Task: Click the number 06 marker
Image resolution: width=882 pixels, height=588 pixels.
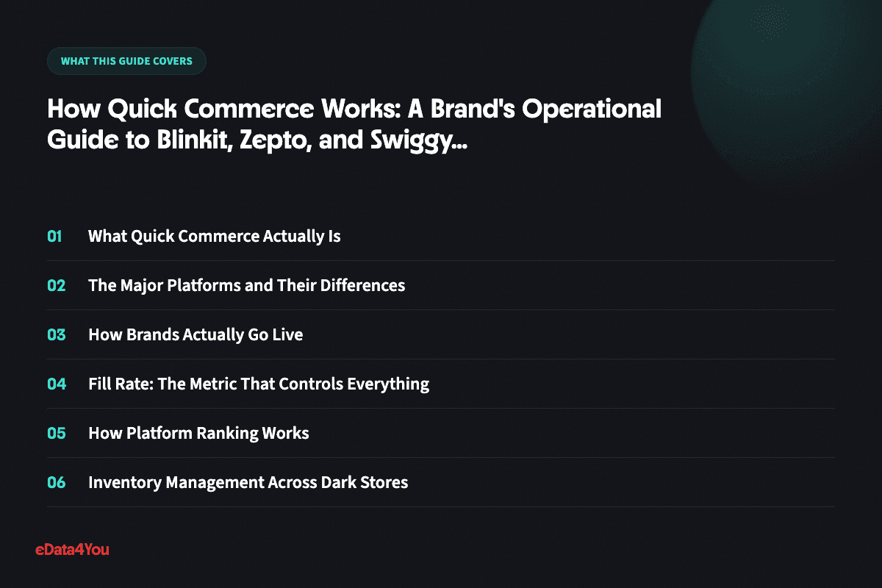Action: (x=57, y=482)
